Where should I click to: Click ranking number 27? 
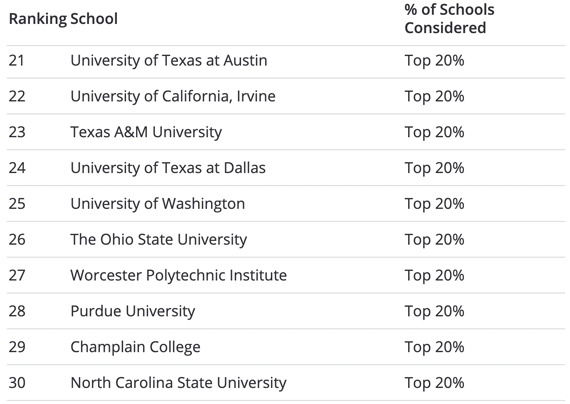(x=17, y=275)
